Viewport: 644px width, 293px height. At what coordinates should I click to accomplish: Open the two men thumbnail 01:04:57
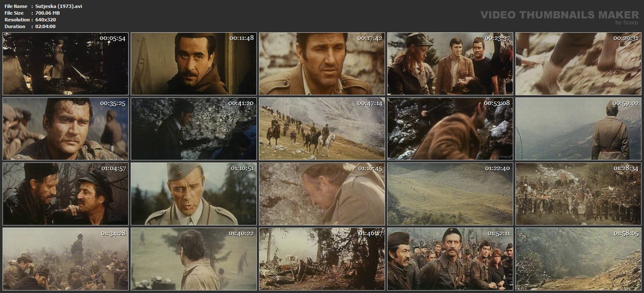point(65,194)
